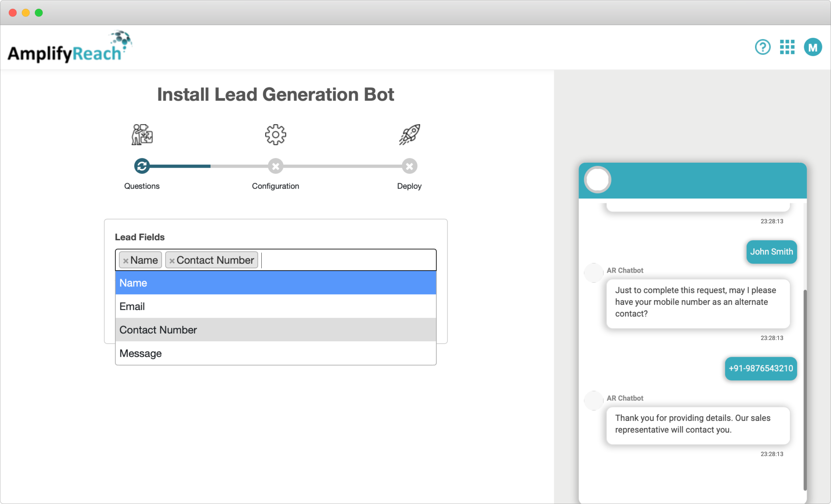This screenshot has height=504, width=831.
Task: Click the John Smith chat bubble
Action: point(771,252)
